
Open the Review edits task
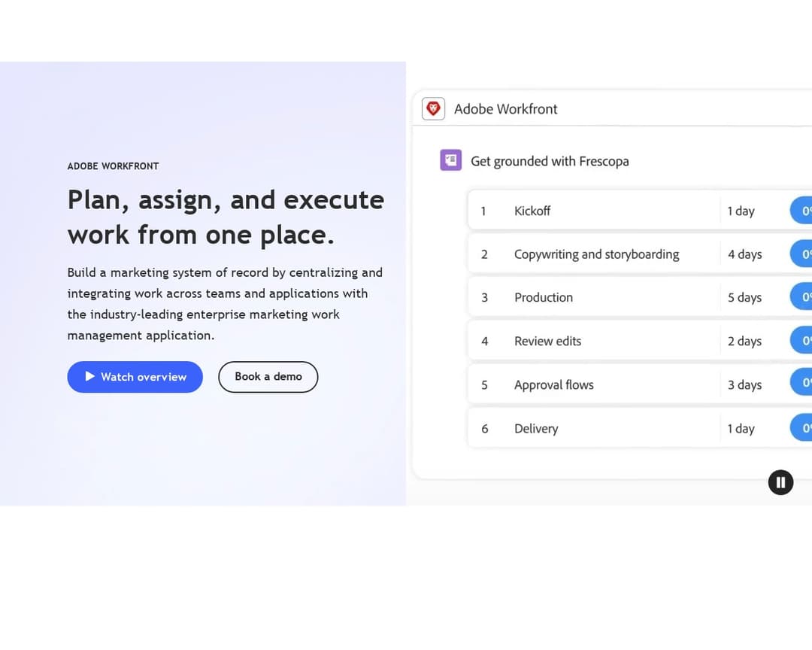pyautogui.click(x=640, y=341)
